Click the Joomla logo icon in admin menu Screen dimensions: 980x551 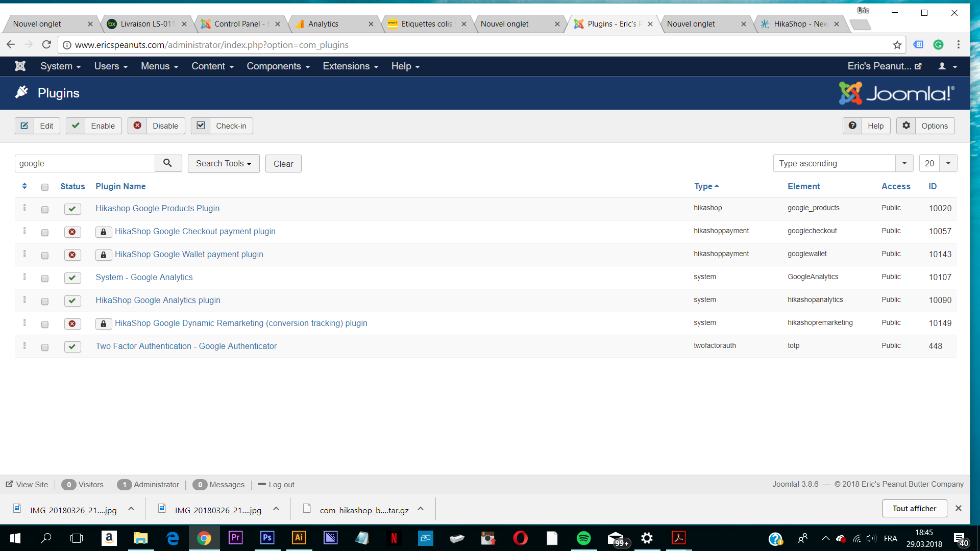20,66
